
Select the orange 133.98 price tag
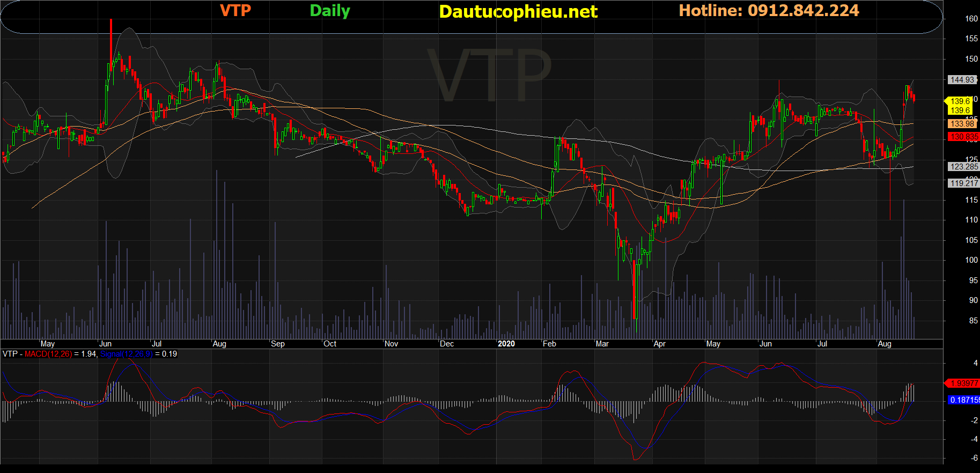(962, 124)
